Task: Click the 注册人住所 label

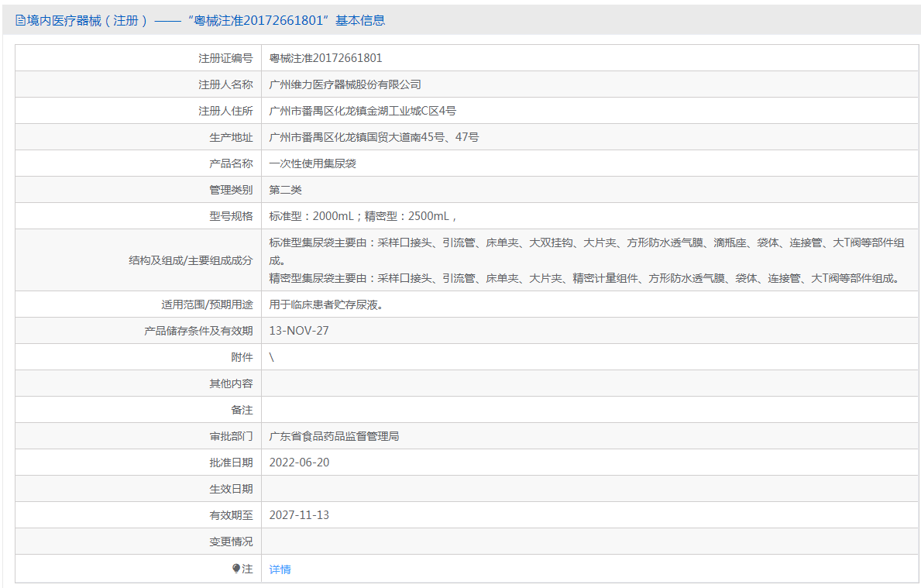Action: click(x=225, y=111)
